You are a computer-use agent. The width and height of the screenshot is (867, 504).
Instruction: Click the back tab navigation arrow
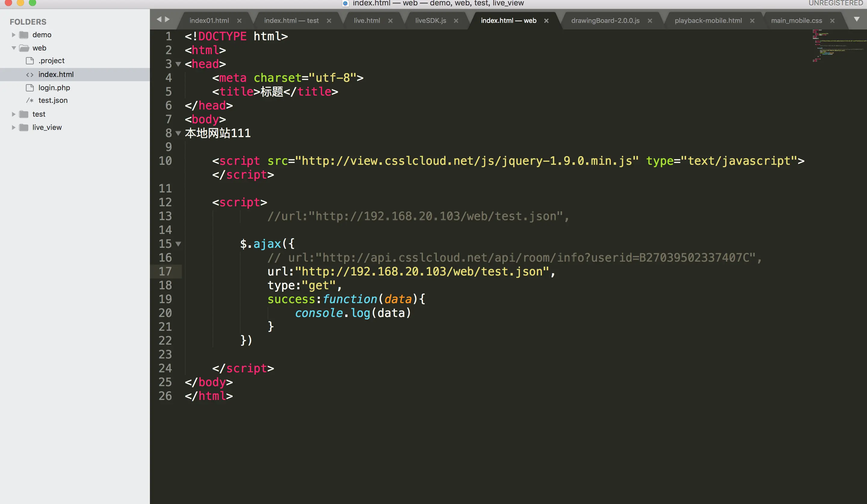pos(159,20)
